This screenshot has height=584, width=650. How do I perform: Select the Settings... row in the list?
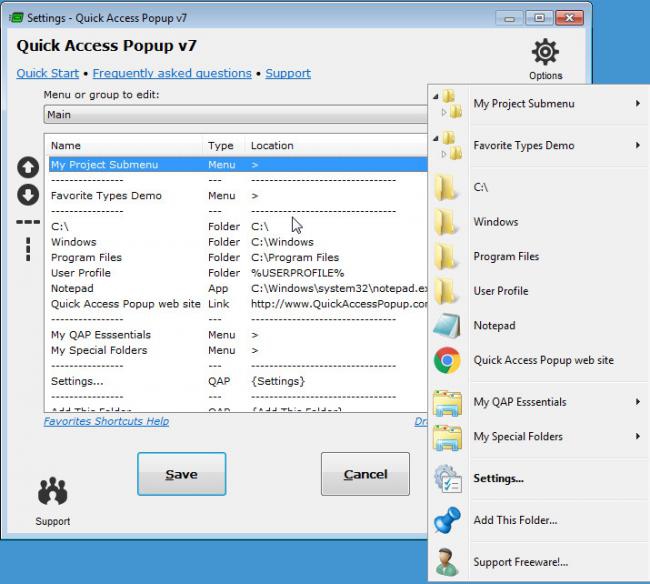pyautogui.click(x=238, y=381)
